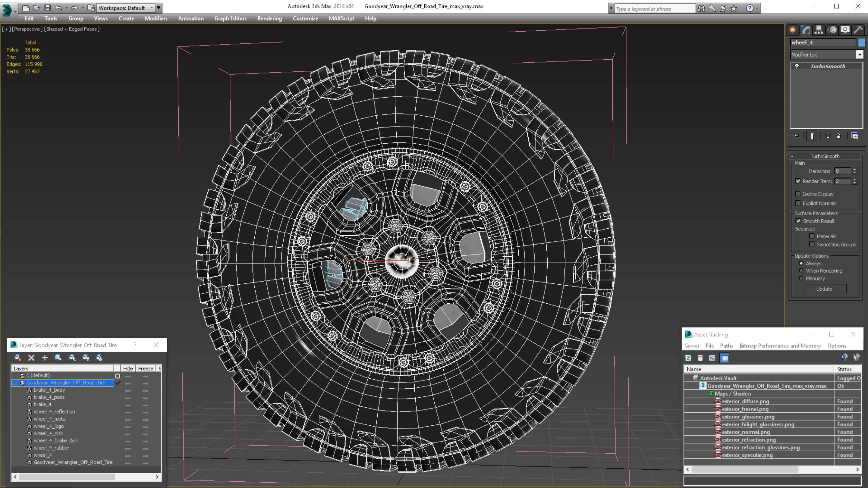Open Modifiers menu
868x488 pixels.
[156, 18]
